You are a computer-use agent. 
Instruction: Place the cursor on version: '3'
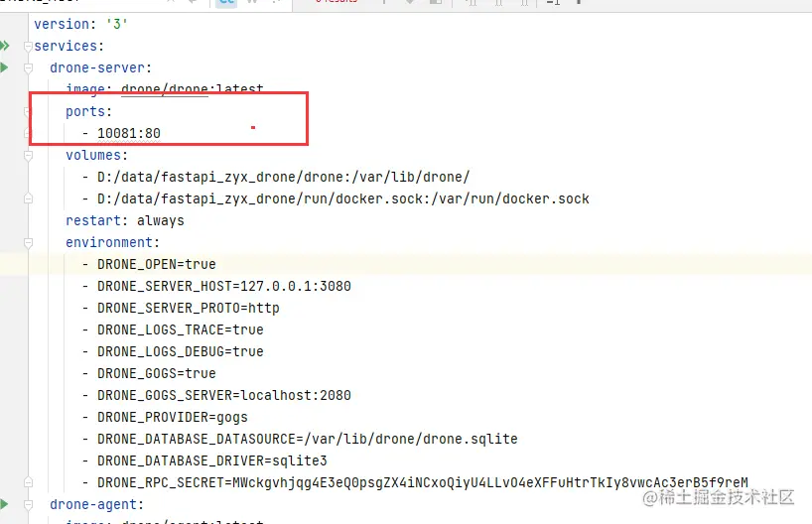[x=80, y=24]
